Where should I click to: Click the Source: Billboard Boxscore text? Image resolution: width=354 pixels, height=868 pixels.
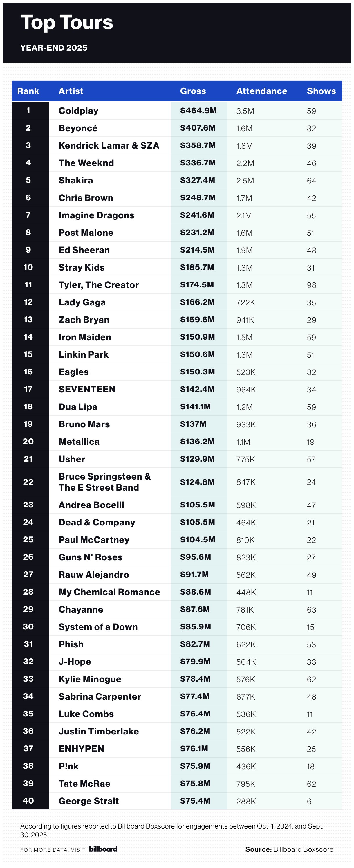(289, 849)
